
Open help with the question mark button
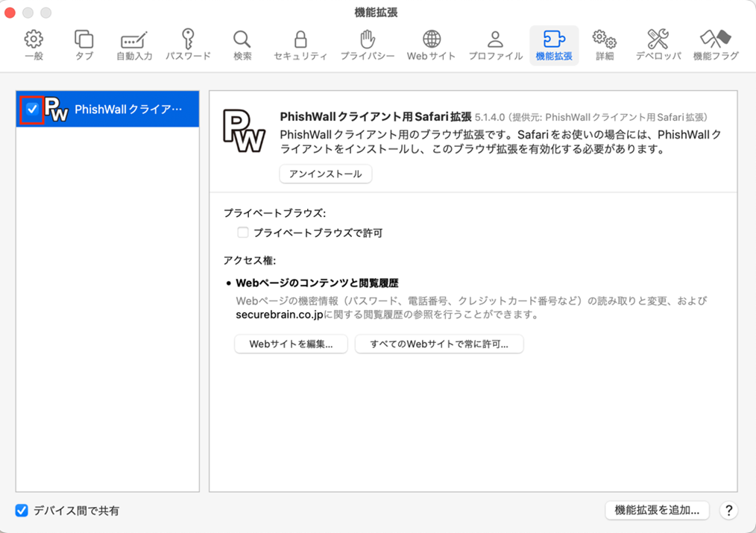(728, 511)
